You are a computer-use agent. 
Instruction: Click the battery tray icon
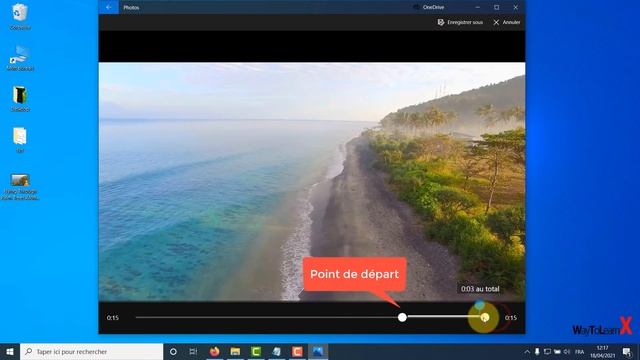pos(557,352)
